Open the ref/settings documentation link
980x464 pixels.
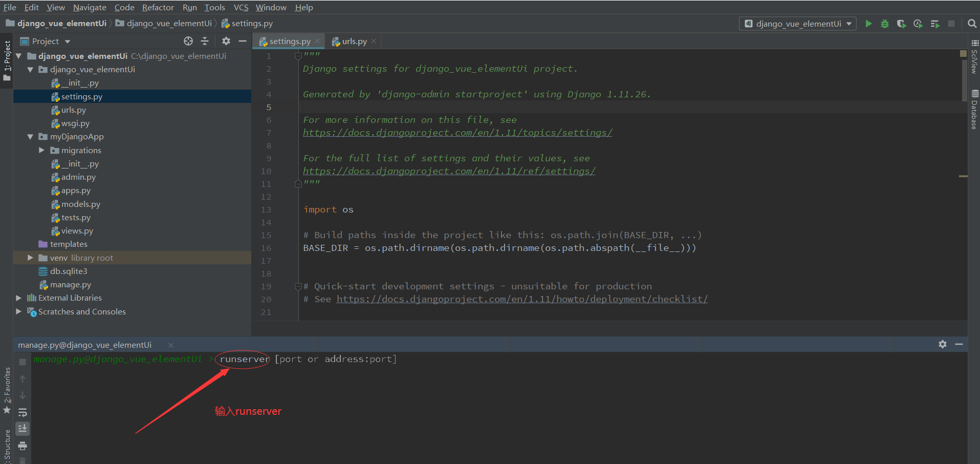point(449,171)
